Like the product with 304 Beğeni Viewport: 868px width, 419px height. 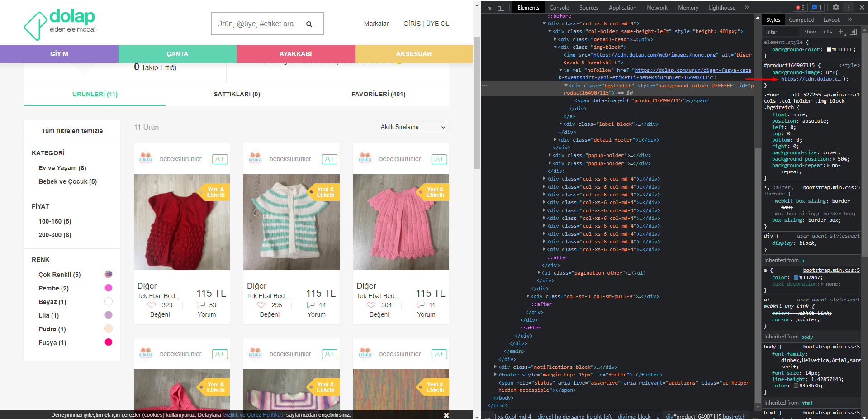[x=371, y=305]
